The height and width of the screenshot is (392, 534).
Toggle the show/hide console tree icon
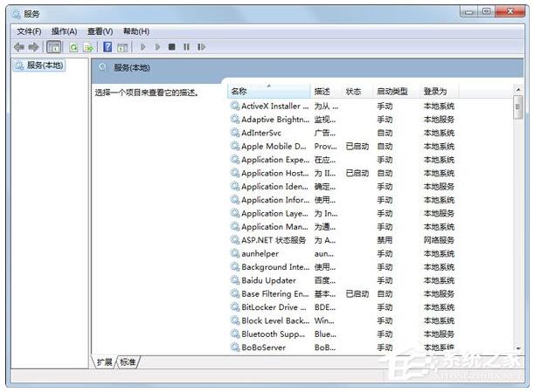(54, 47)
